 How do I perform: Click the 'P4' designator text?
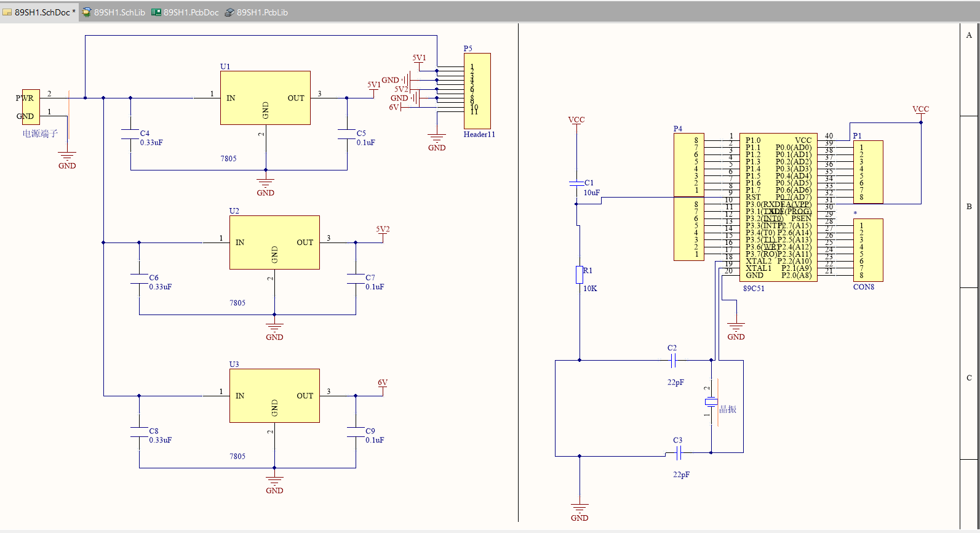coord(678,129)
